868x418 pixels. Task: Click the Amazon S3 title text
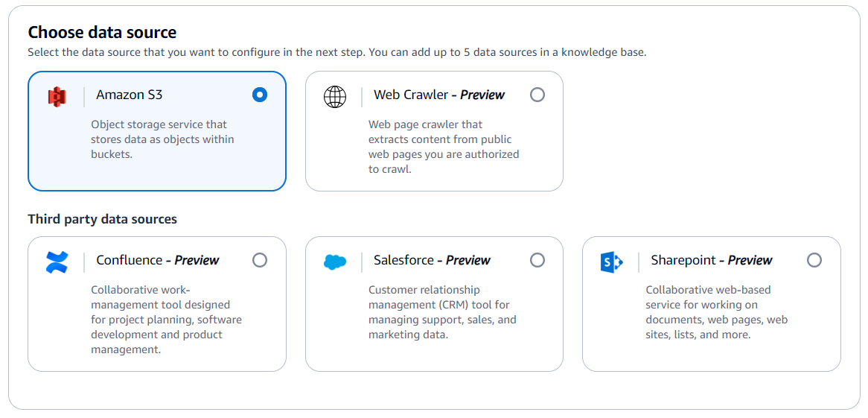coord(130,95)
